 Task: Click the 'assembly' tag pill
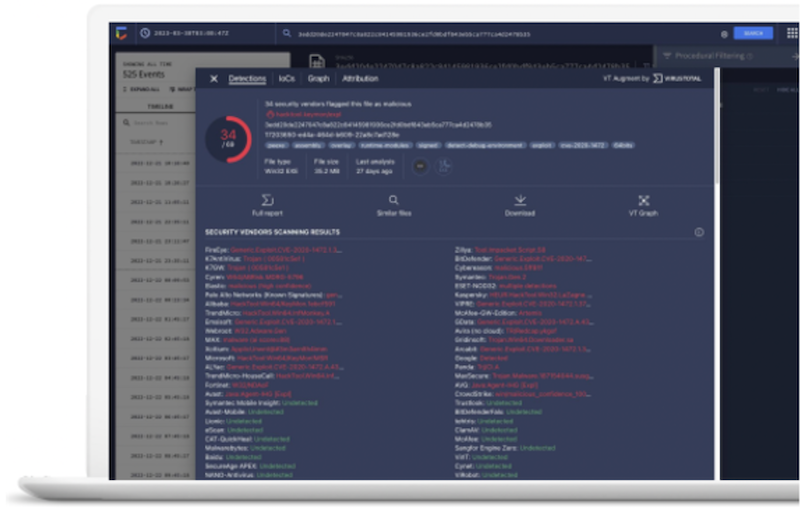coord(308,145)
